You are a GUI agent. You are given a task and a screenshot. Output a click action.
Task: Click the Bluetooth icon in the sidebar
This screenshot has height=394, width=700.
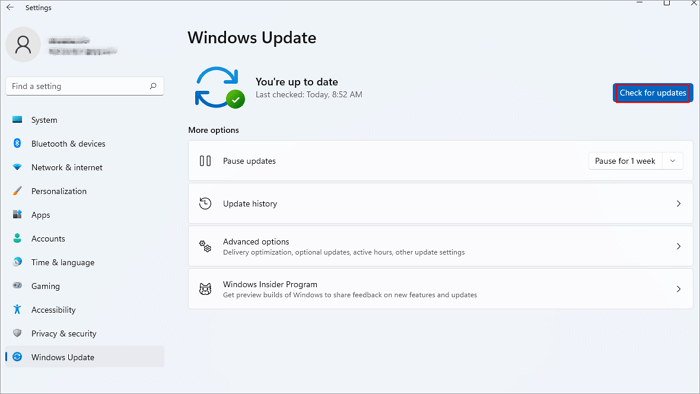[17, 143]
